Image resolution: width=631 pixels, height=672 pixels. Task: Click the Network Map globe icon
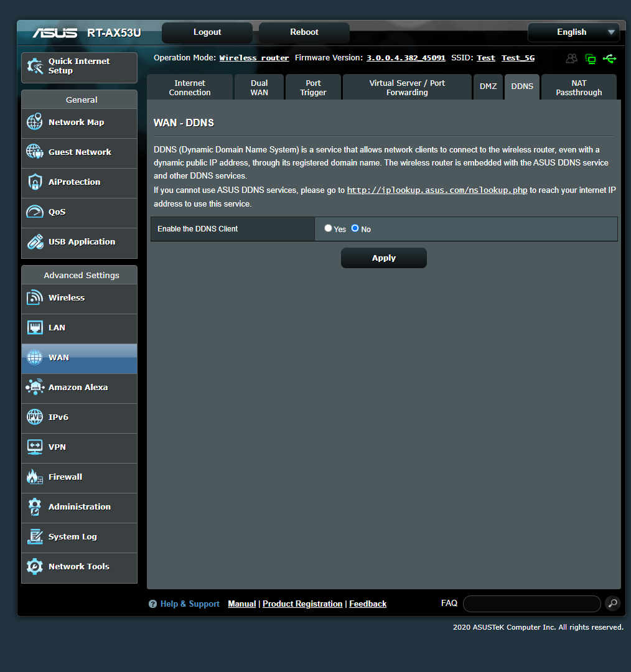(x=35, y=122)
